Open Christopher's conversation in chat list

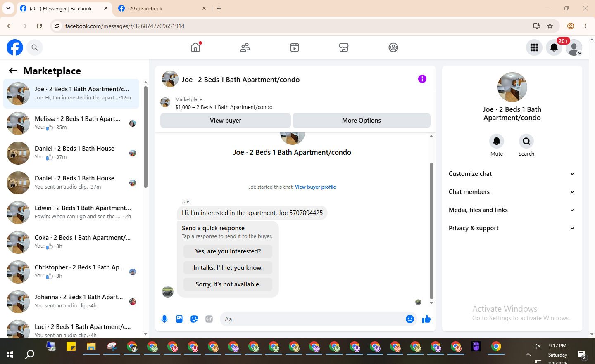click(71, 272)
